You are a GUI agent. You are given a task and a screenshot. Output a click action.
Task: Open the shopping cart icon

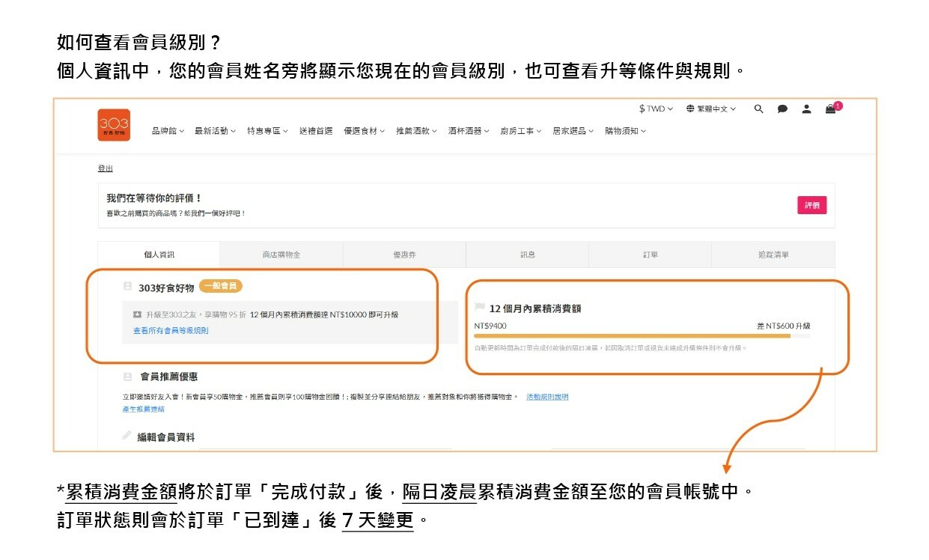830,109
